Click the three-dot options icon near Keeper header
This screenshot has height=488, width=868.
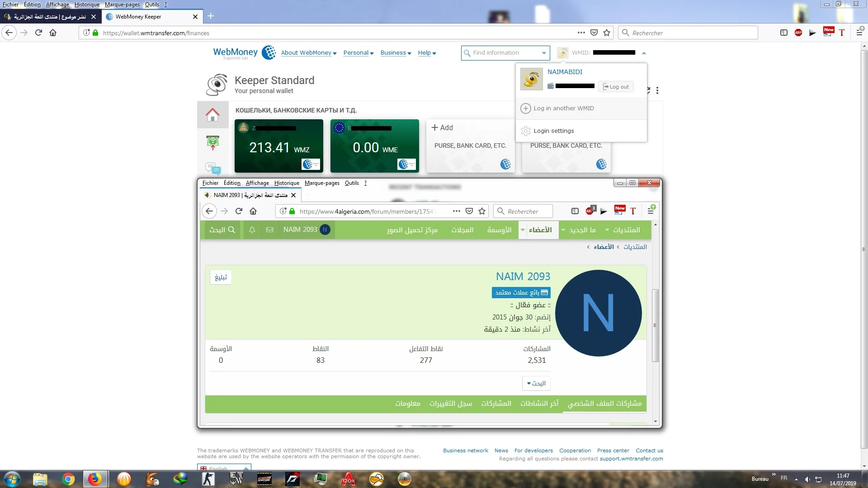657,90
